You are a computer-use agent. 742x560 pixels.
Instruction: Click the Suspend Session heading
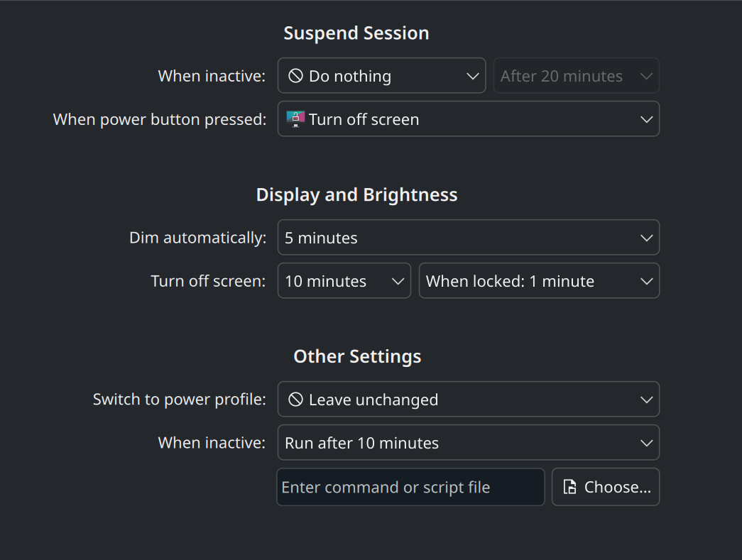click(x=356, y=33)
